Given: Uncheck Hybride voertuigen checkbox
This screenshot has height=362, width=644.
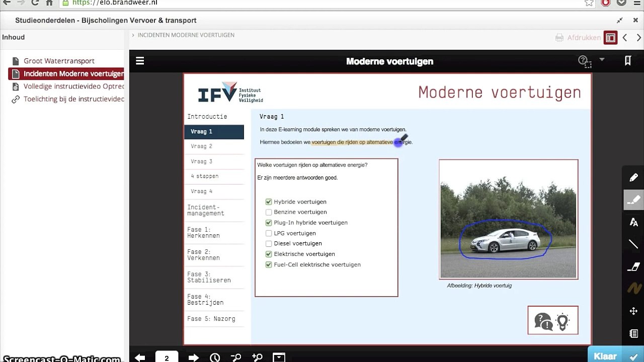Looking at the screenshot, I should 269,202.
